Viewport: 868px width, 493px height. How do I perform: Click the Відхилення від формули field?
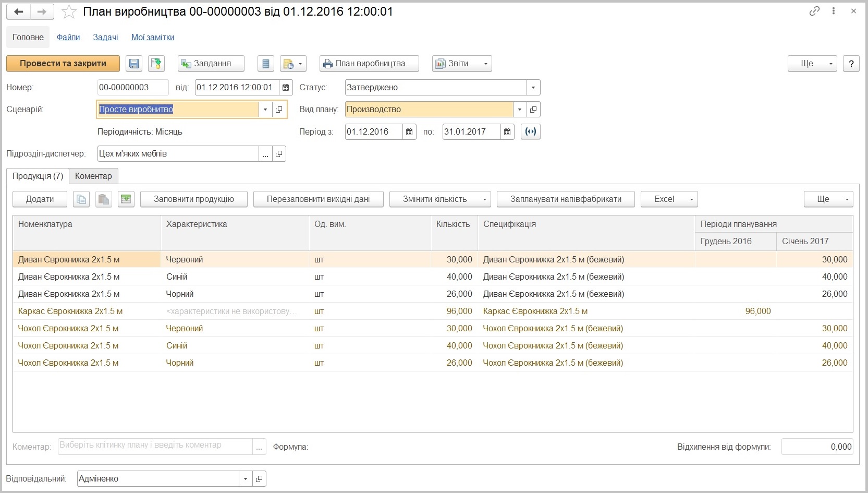pos(817,447)
